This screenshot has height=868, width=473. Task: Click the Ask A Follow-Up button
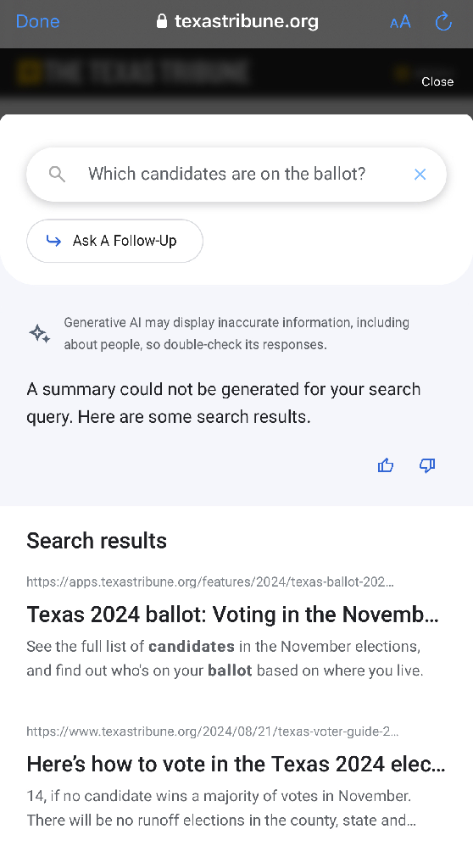[114, 241]
